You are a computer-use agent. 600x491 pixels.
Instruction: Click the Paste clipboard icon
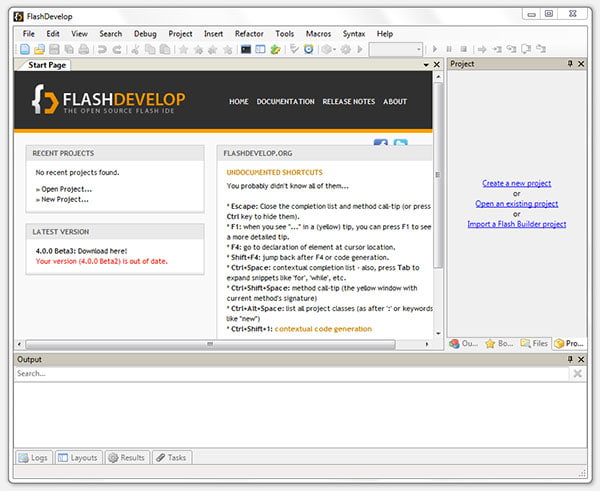pyautogui.click(x=165, y=49)
